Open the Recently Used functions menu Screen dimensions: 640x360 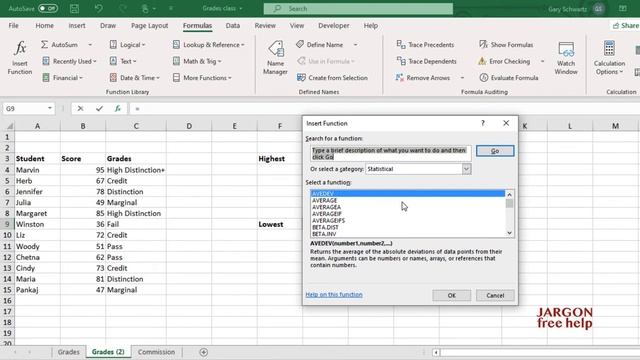(69, 61)
